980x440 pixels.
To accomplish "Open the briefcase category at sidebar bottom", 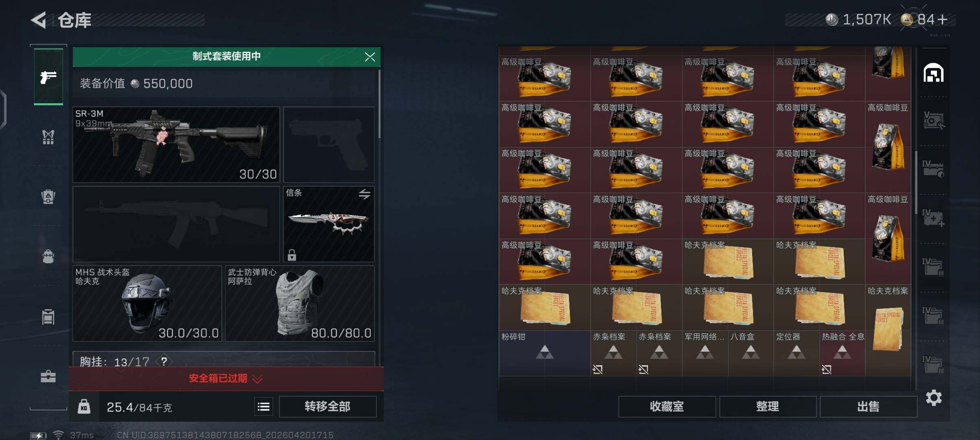I will [48, 376].
